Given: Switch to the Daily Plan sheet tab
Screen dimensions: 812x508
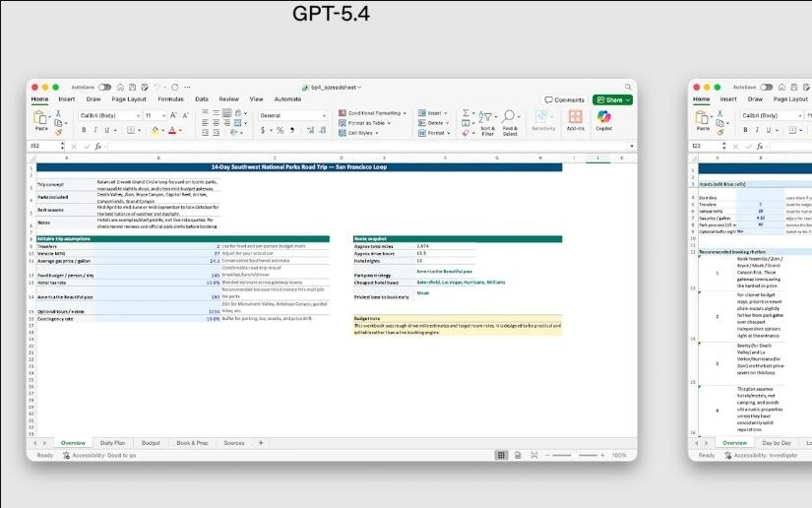Looking at the screenshot, I should [112, 443].
